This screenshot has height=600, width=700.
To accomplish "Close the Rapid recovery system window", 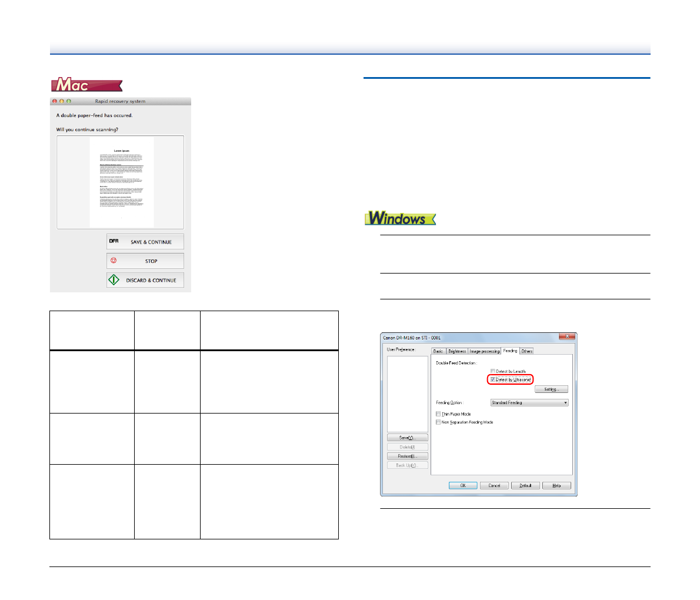I will click(55, 101).
